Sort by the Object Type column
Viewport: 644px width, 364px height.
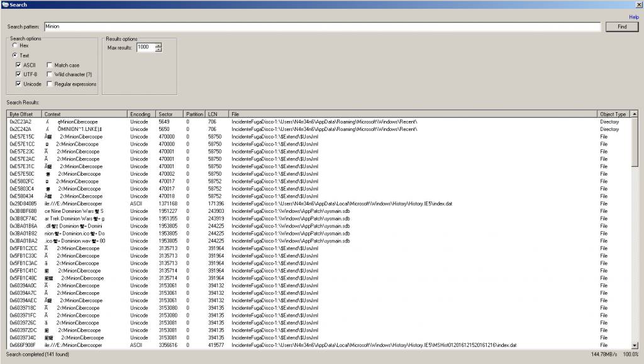pyautogui.click(x=613, y=114)
